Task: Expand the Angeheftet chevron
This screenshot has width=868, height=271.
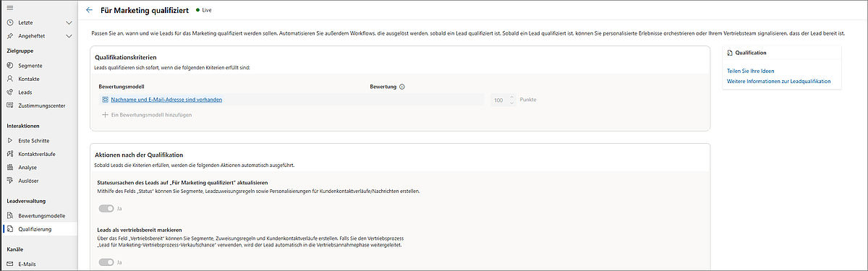Action: (x=69, y=35)
